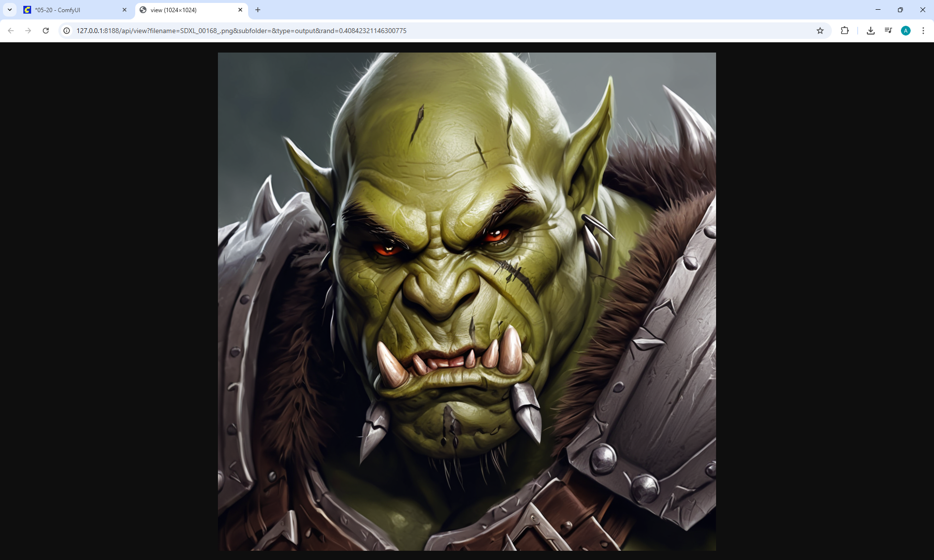Minimize the browser window
The width and height of the screenshot is (934, 560).
tap(878, 10)
